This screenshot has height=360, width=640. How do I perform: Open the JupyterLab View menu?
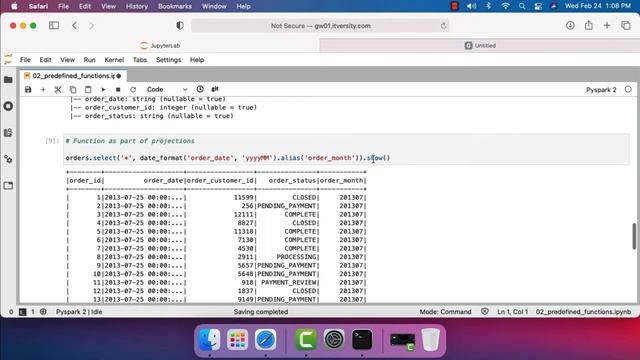pyautogui.click(x=67, y=60)
